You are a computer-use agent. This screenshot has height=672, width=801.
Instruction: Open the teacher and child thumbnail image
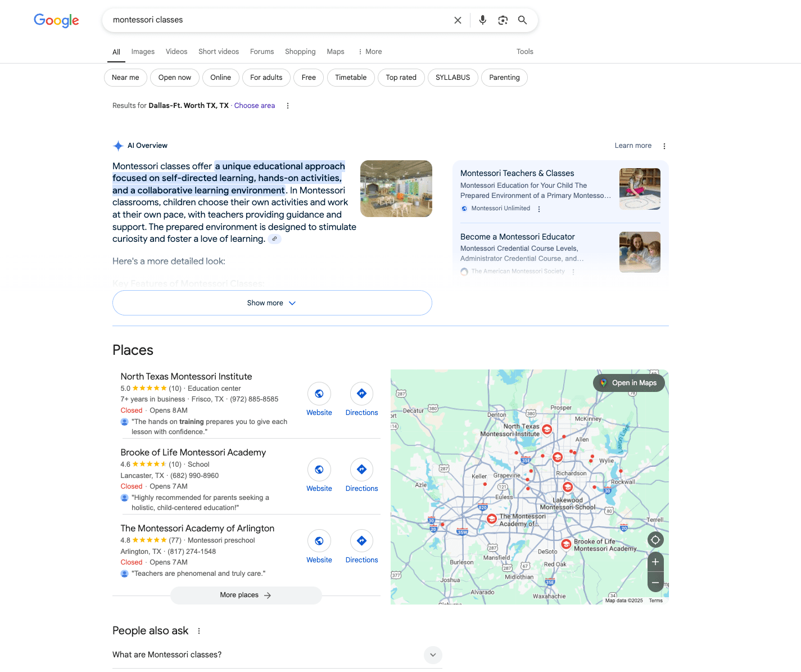(x=640, y=252)
